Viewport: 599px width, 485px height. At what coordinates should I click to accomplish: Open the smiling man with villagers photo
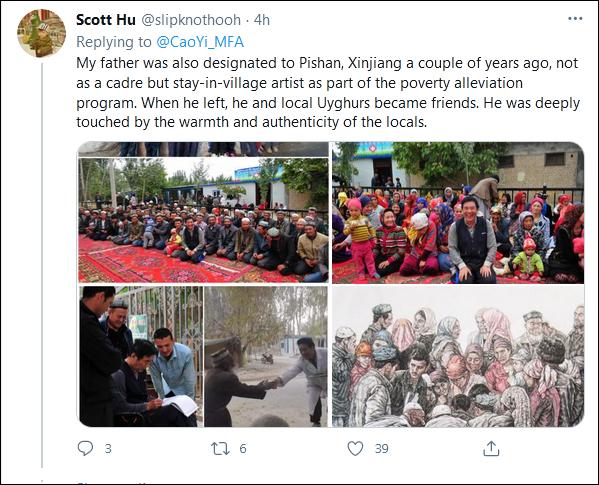tap(458, 213)
